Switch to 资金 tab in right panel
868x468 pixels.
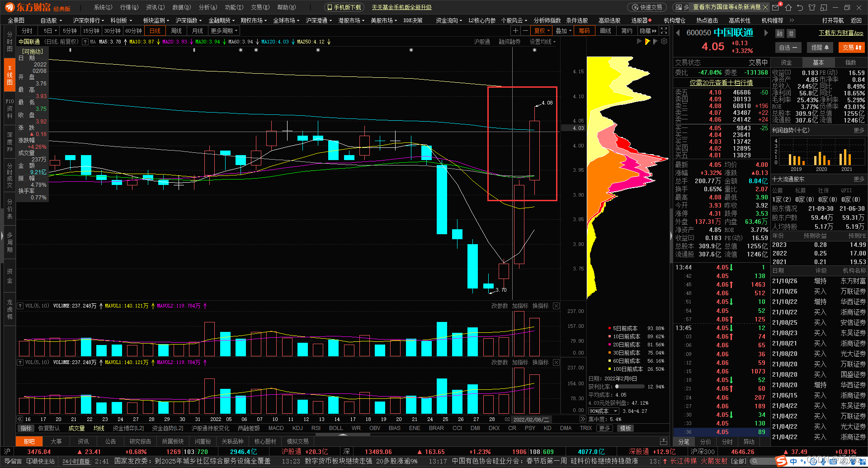786,62
